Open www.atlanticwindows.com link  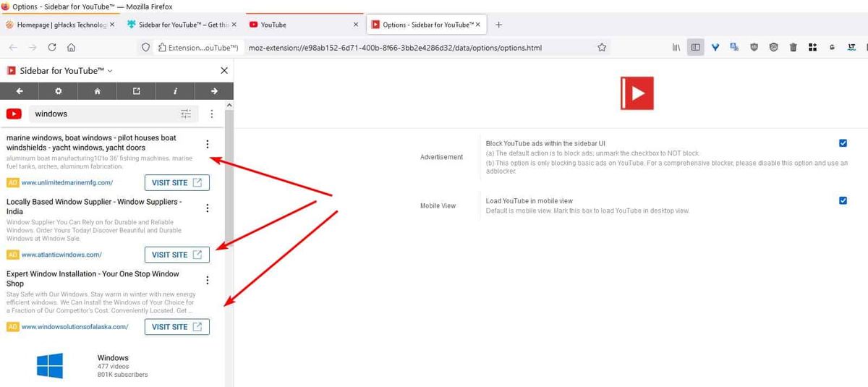61,255
